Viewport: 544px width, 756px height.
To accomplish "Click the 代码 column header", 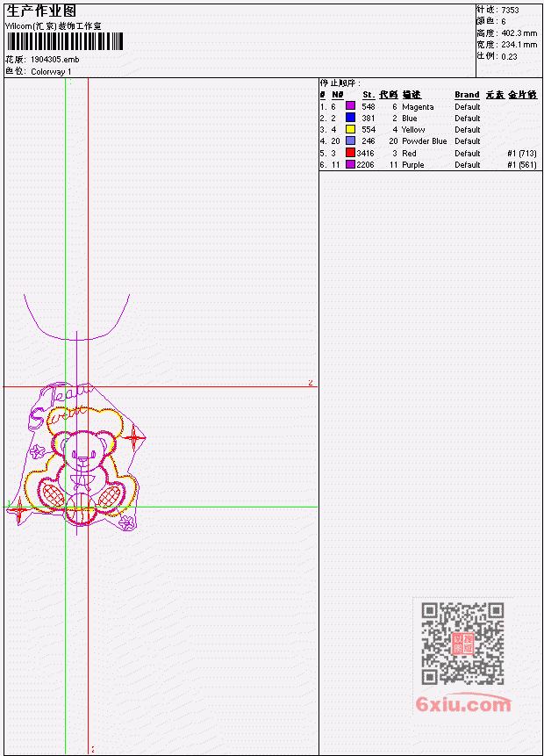I will pyautogui.click(x=389, y=95).
